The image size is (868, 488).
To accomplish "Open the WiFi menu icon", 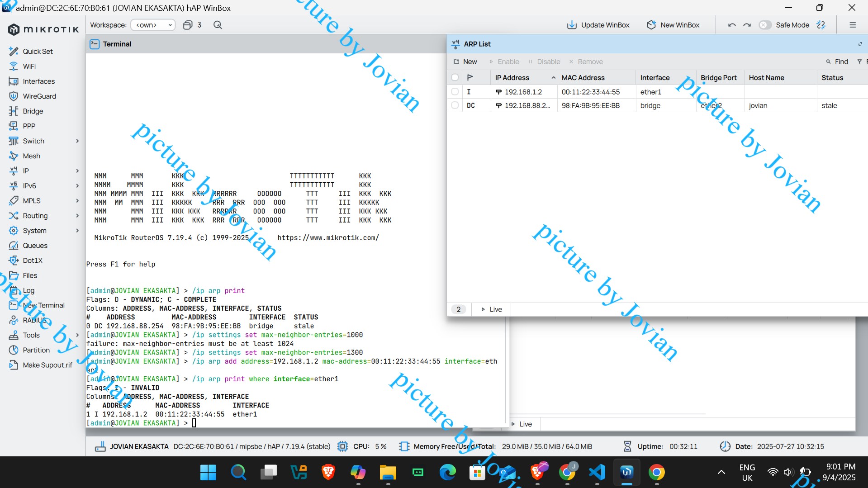I will click(x=14, y=66).
